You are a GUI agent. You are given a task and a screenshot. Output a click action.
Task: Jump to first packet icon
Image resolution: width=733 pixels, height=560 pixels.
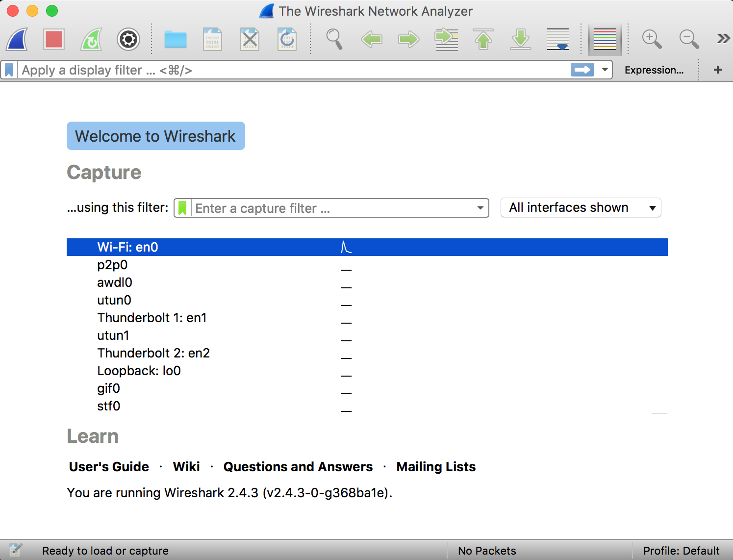tap(483, 39)
